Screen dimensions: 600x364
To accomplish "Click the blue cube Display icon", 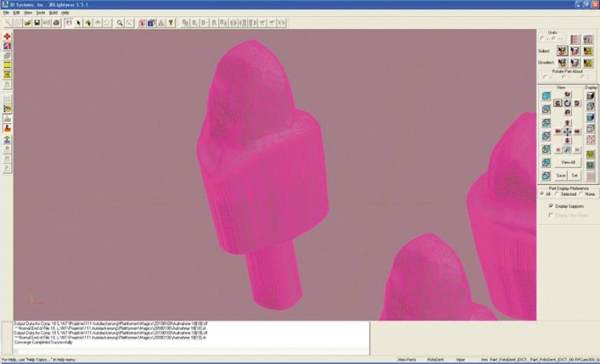I will tap(590, 118).
